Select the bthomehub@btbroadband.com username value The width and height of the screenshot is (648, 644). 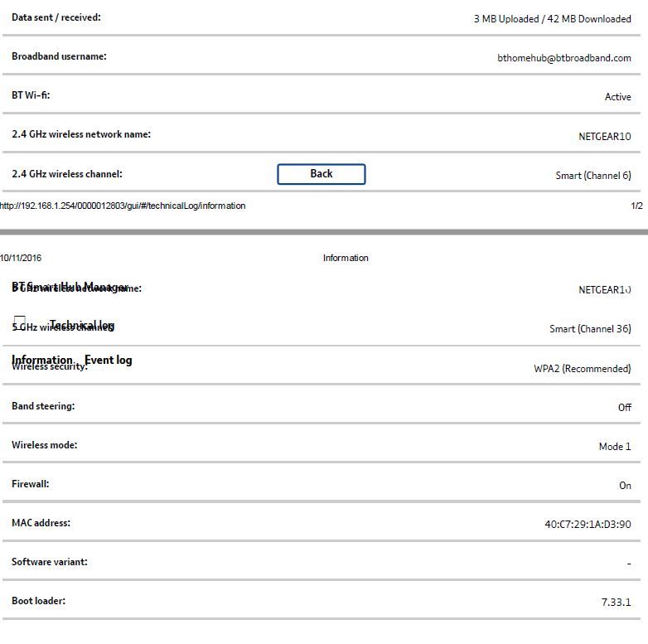pos(564,58)
